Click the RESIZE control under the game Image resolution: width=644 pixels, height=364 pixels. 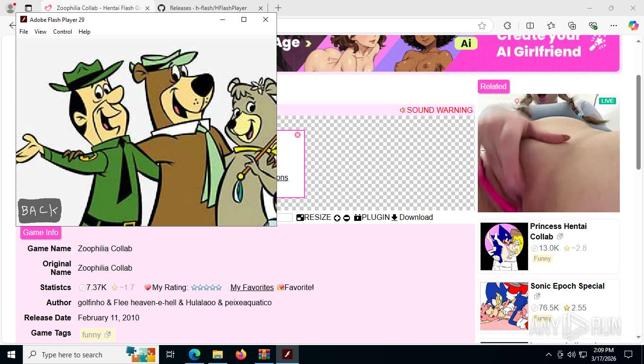tap(314, 218)
